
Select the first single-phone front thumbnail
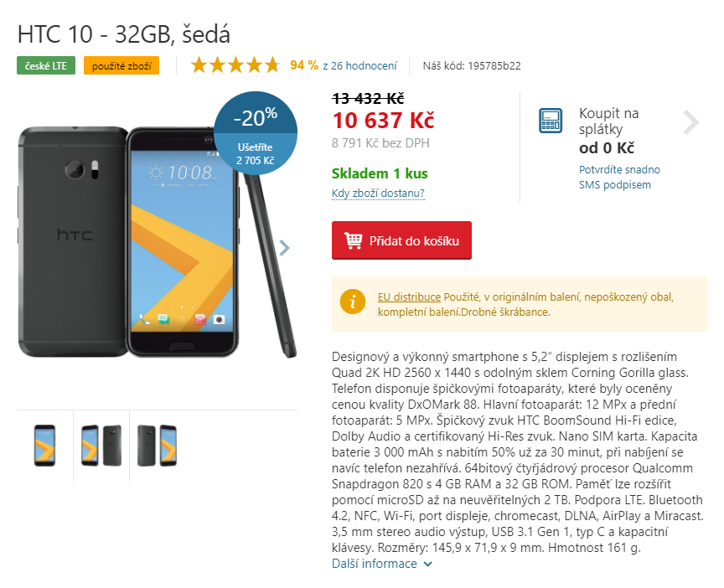click(44, 446)
